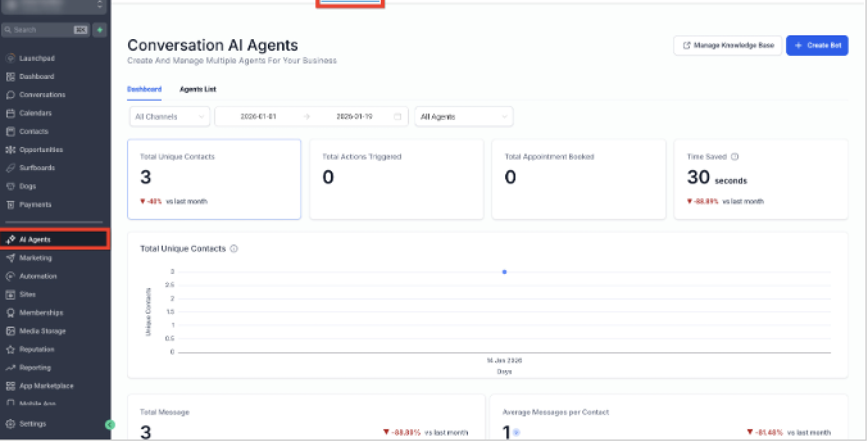Click the "30 seconds" value
868x444 pixels.
[x=717, y=178]
